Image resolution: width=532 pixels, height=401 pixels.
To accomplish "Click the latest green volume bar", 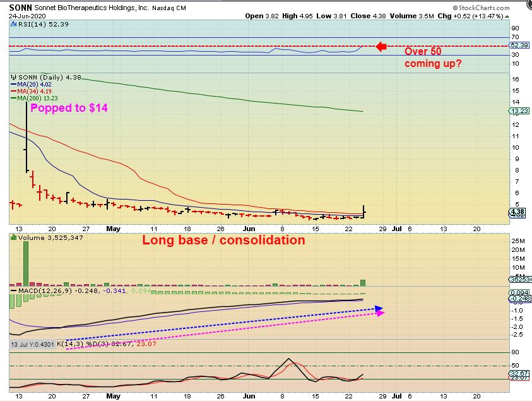I will (363, 283).
